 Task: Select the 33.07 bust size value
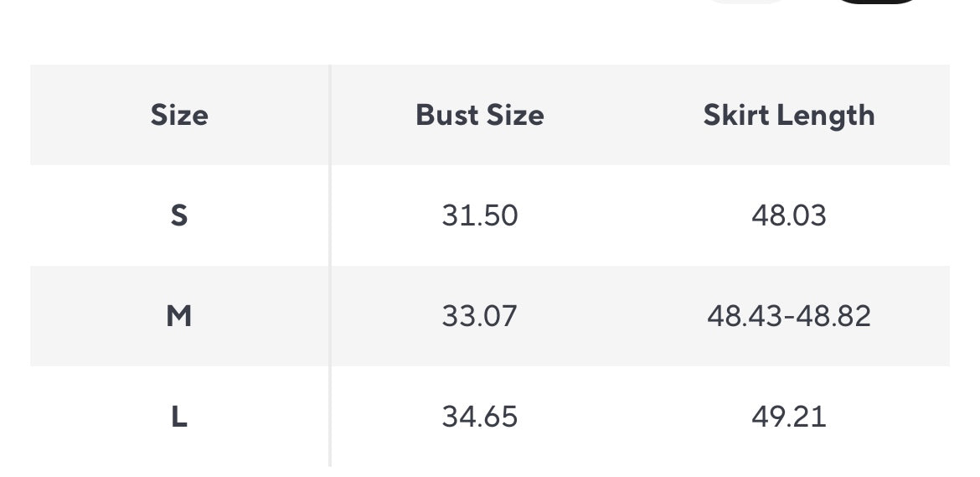coord(479,316)
